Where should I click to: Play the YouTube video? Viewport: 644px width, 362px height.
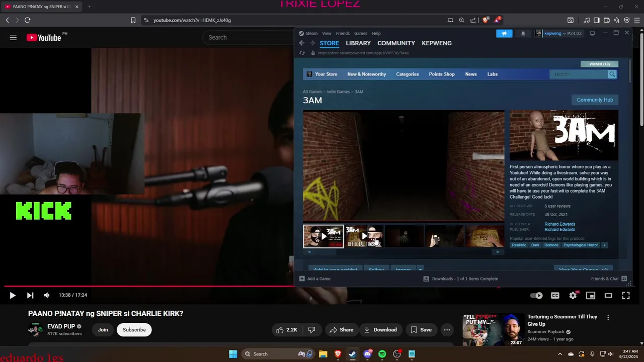pyautogui.click(x=13, y=296)
